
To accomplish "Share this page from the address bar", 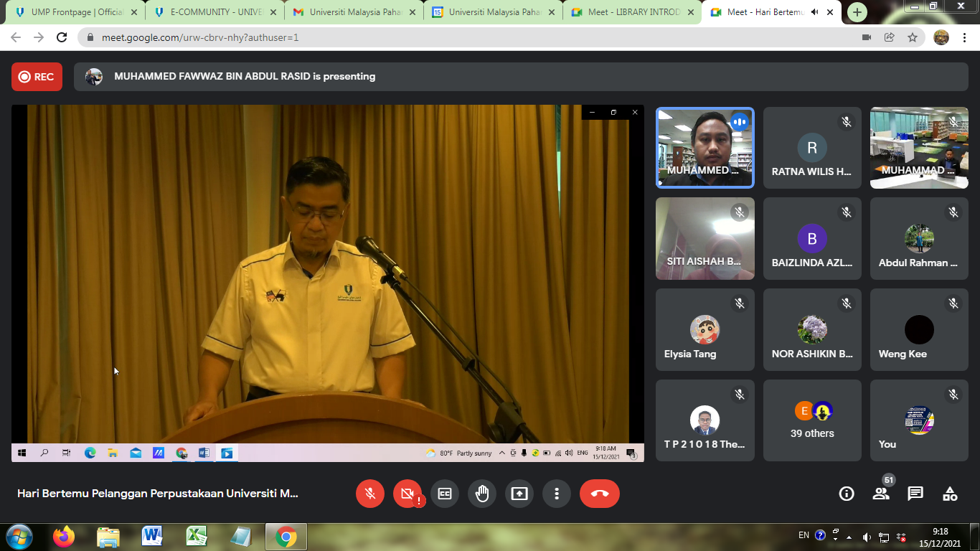I will [890, 37].
